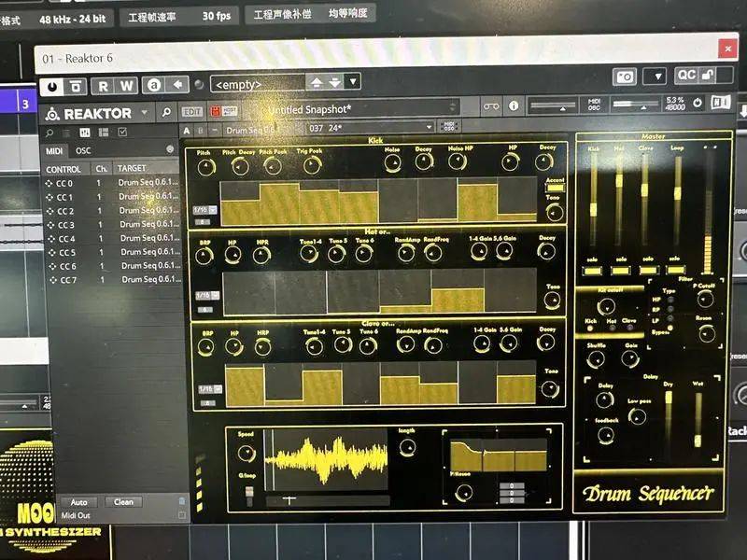Select the CC 0 row in MIDI list
Viewport: 747px width, 560px height.
[112, 183]
